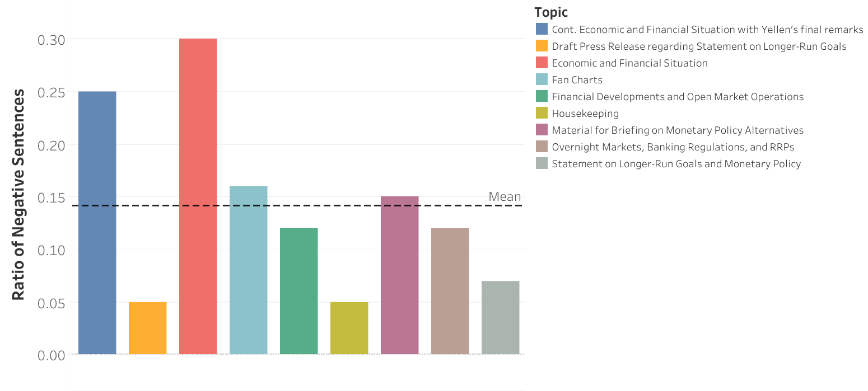
Task: Click the tan Overnight Markets legend swatch
Action: point(542,147)
